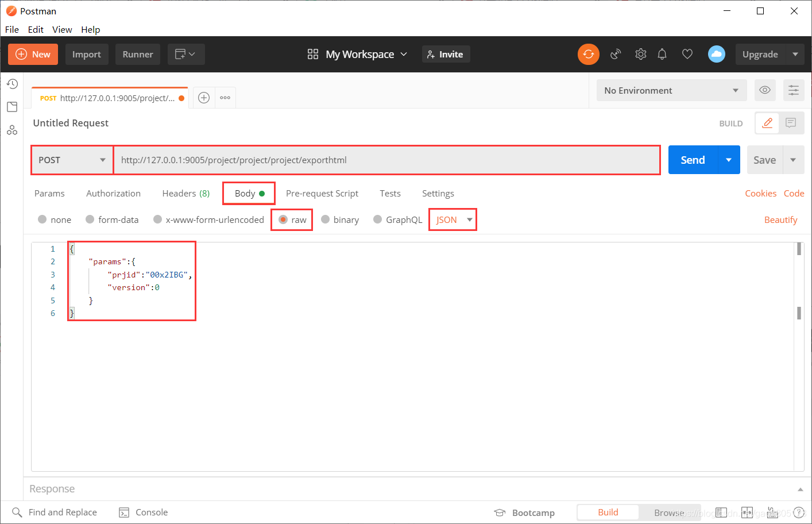The height and width of the screenshot is (524, 812).
Task: Switch to the Tests tab
Action: point(390,193)
